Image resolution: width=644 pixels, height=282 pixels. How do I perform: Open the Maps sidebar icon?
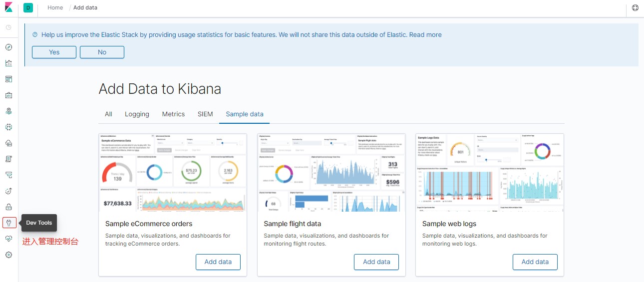tap(8, 111)
